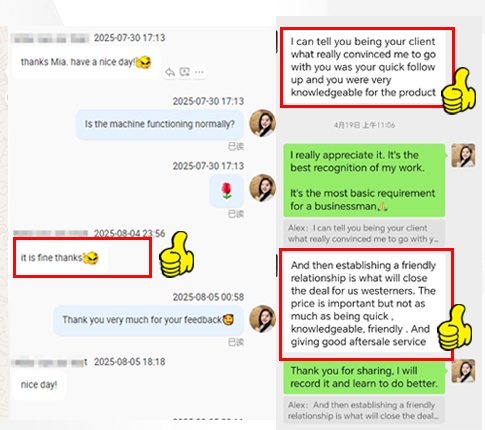This screenshot has width=485, height=430.
Task: Click avatar beside 'Thank you very much for your feedback'
Action: coord(263,319)
